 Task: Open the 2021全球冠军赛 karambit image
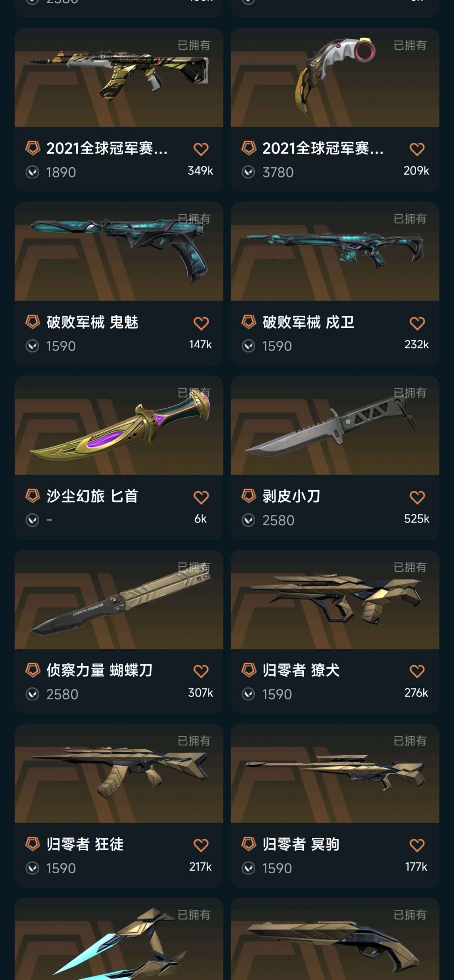point(335,77)
